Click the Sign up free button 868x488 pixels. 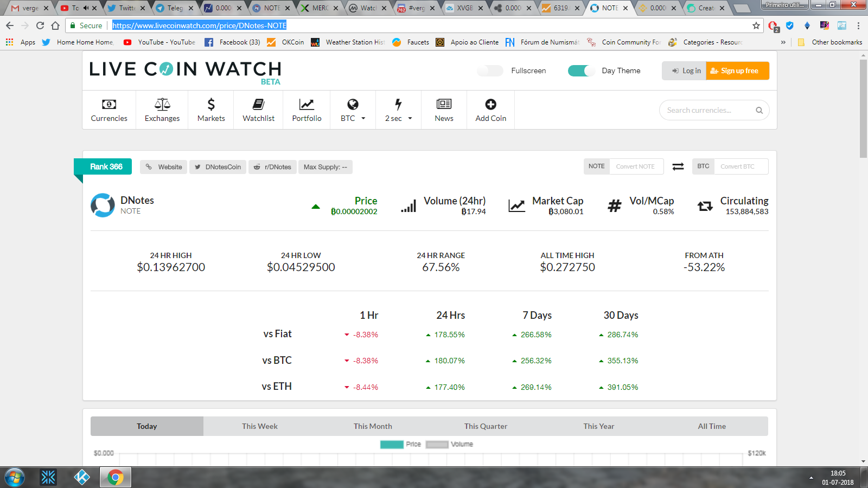click(738, 70)
